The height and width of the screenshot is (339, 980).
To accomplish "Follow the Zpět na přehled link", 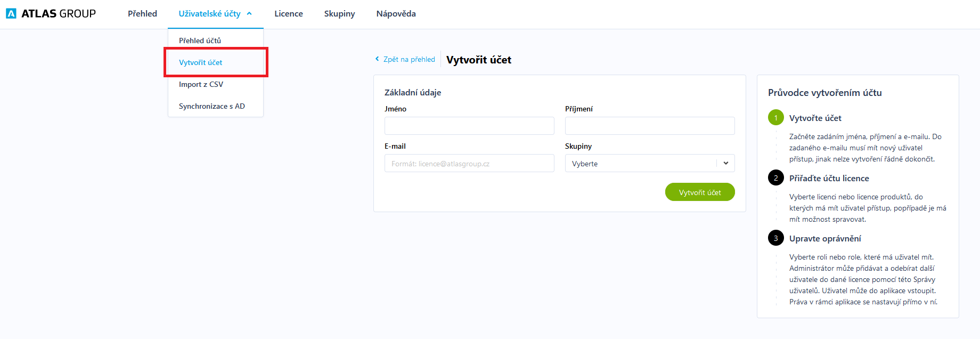I will (x=409, y=59).
